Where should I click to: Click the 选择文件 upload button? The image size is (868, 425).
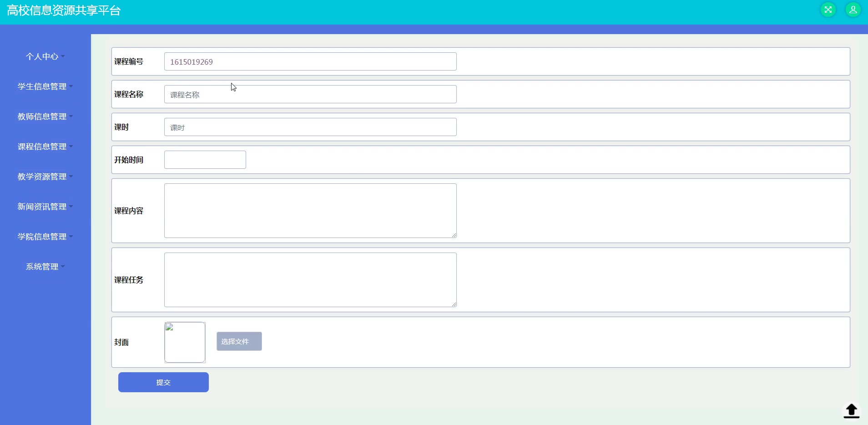tap(239, 341)
